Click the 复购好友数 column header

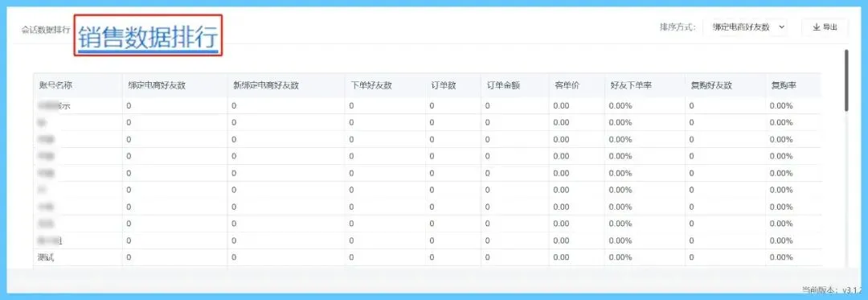tap(711, 85)
